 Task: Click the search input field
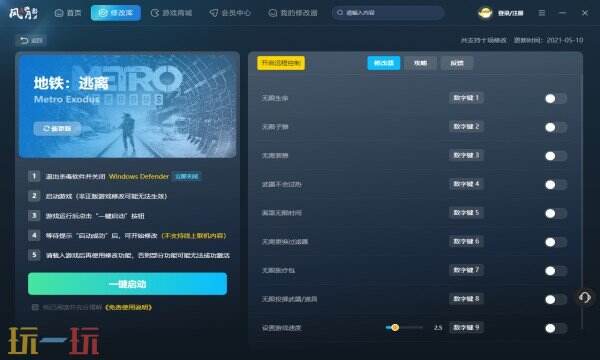pyautogui.click(x=388, y=13)
